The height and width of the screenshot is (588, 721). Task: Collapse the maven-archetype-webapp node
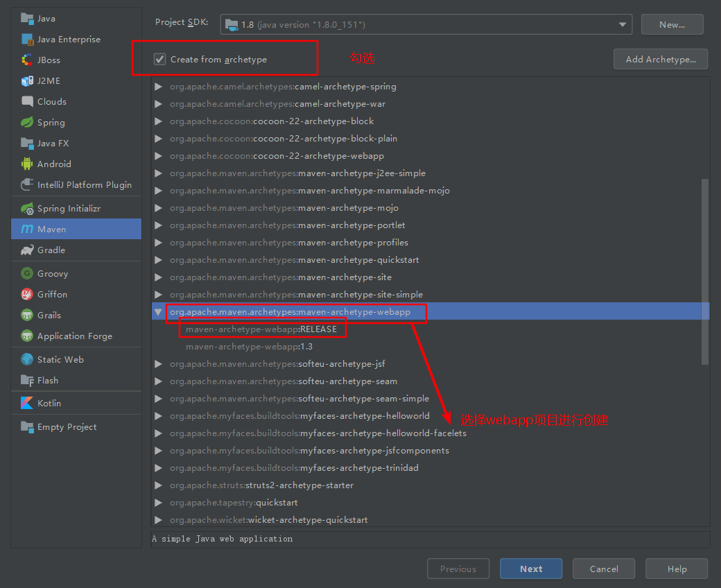pos(158,312)
